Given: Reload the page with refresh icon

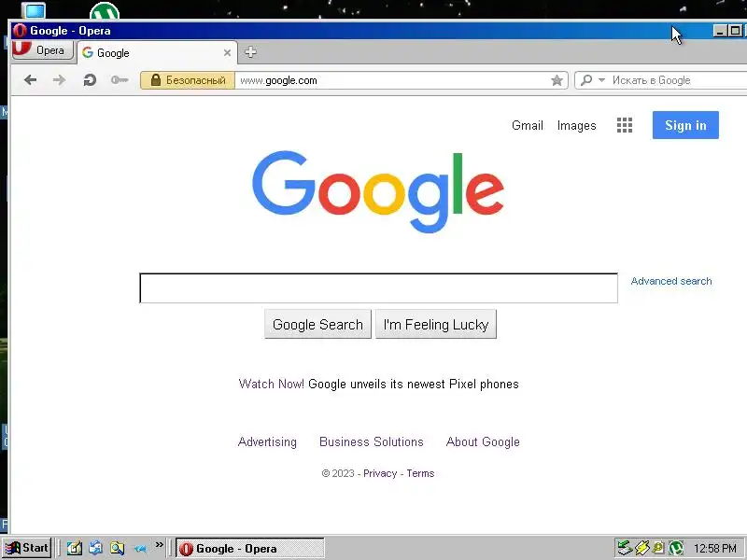Looking at the screenshot, I should click(90, 80).
